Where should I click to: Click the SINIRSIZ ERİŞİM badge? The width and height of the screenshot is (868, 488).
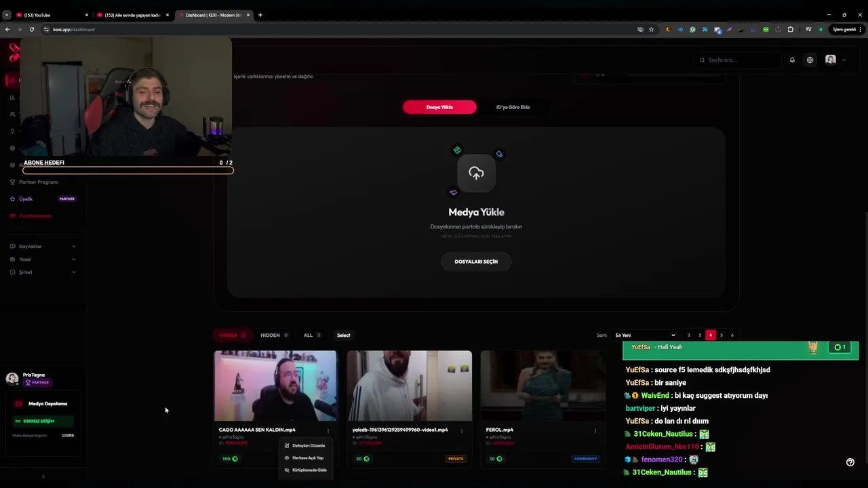pyautogui.click(x=42, y=421)
